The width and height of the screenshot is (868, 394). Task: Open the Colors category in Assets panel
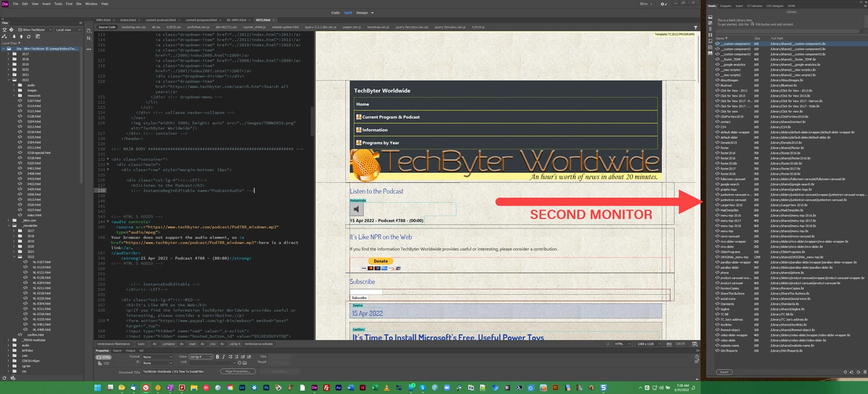[710, 23]
